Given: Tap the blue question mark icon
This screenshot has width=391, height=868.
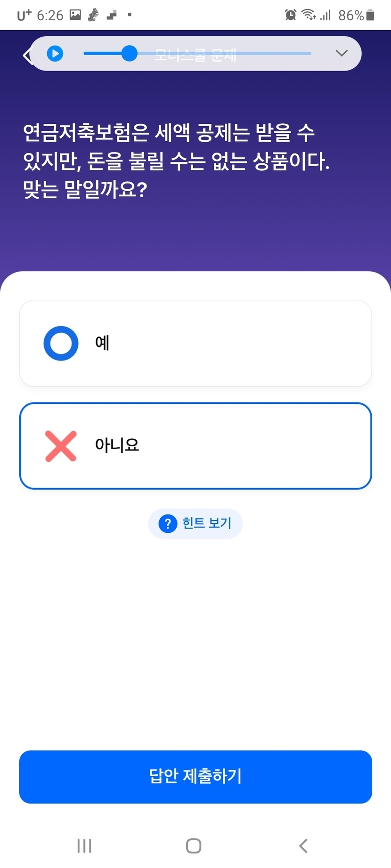Looking at the screenshot, I should [168, 523].
